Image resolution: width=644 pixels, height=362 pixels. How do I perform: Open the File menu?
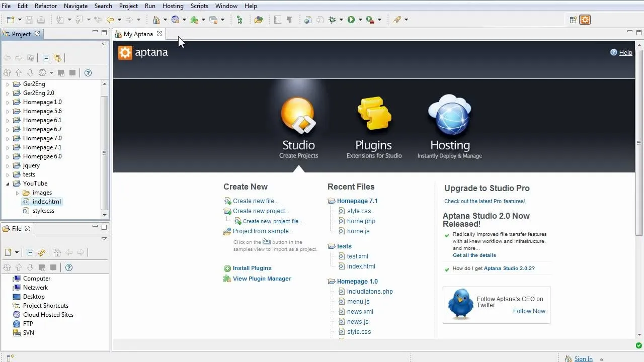pos(6,6)
